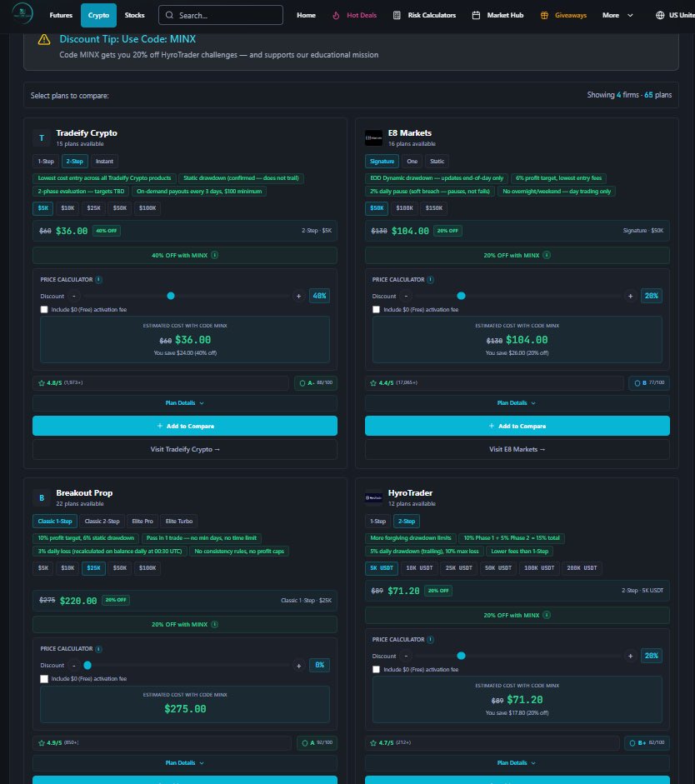Adjust E8 Markets discount slider handle
695x784 pixels.
(x=461, y=296)
